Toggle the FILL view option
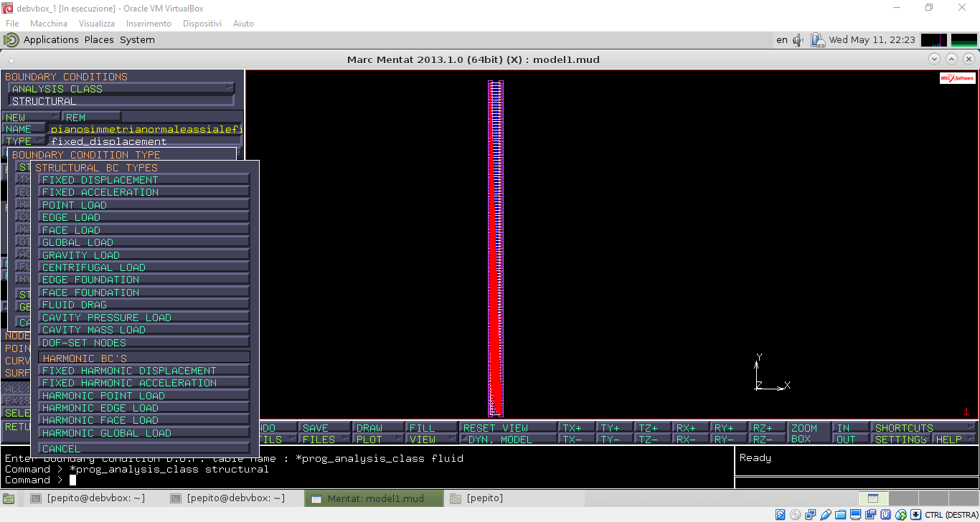 (430, 428)
